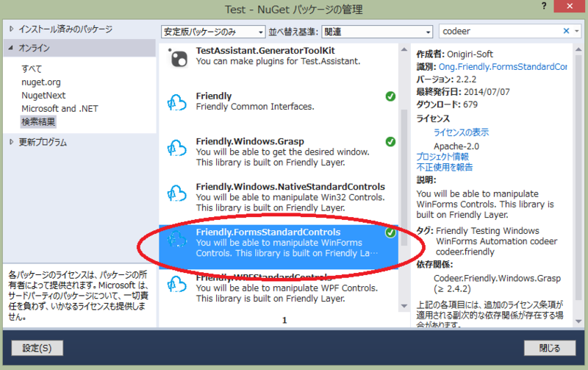Click the ダウンロード: 679 text
Image resolution: width=588 pixels, height=370 pixels.
point(447,104)
